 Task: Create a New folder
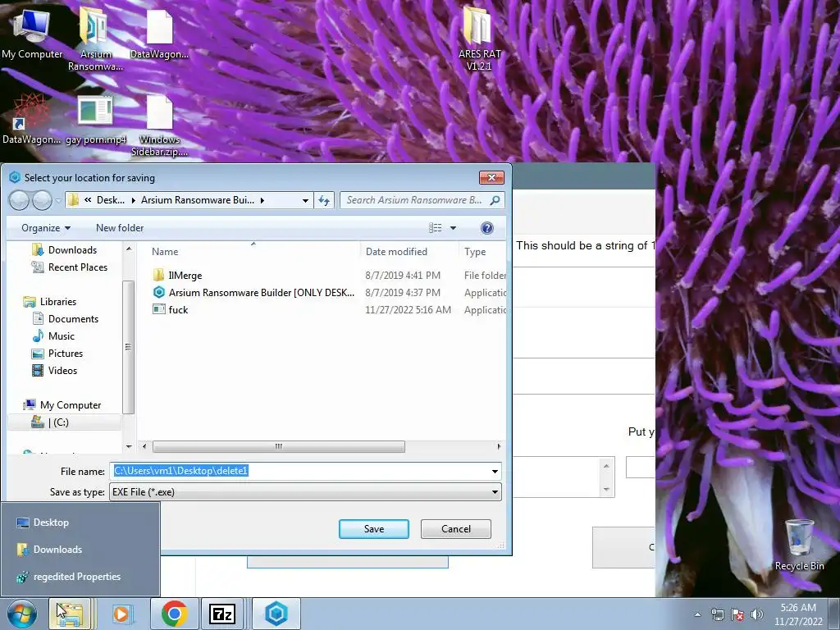click(120, 228)
